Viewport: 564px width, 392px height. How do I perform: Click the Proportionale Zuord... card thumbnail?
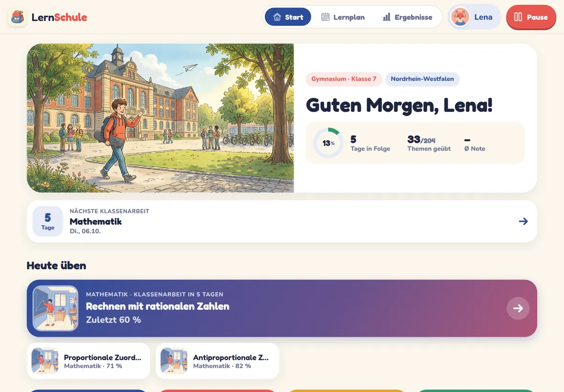pos(45,361)
